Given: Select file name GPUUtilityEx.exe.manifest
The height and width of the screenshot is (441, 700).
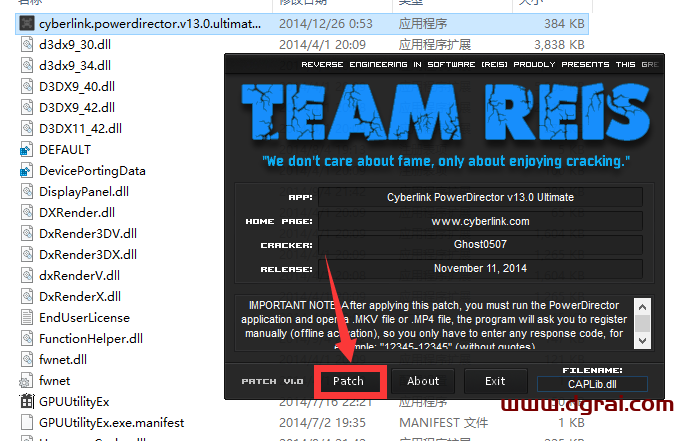Looking at the screenshot, I should (112, 423).
